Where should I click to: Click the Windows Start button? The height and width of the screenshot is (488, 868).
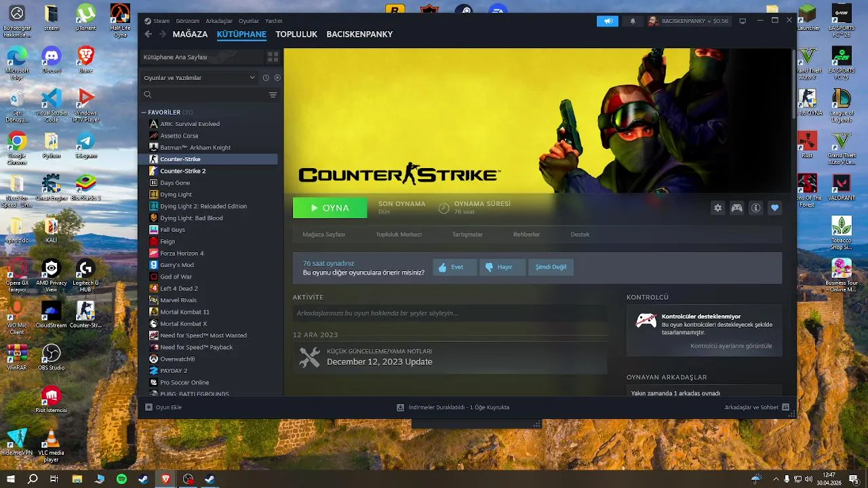(10, 479)
